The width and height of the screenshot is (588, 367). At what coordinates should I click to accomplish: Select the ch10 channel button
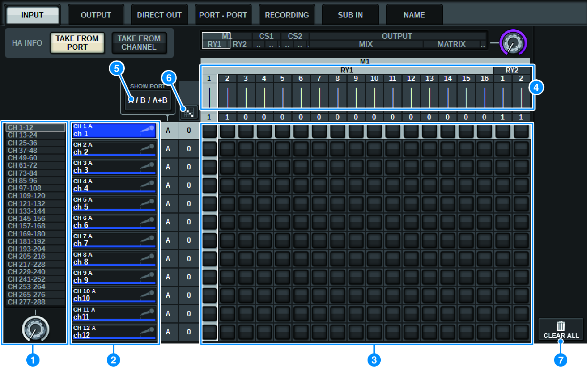(114, 295)
